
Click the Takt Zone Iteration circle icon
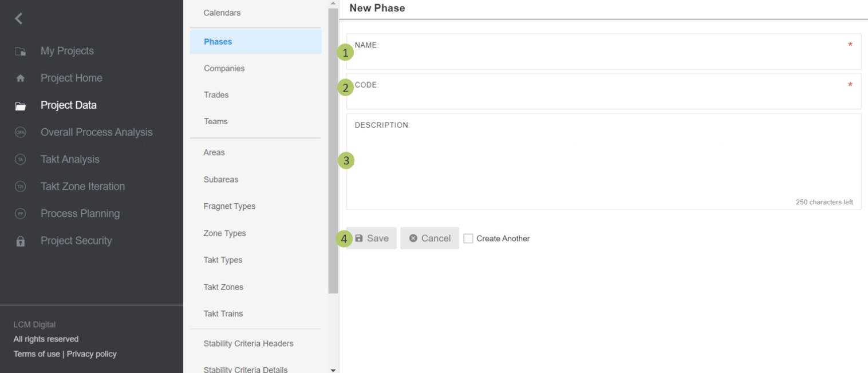tap(21, 186)
